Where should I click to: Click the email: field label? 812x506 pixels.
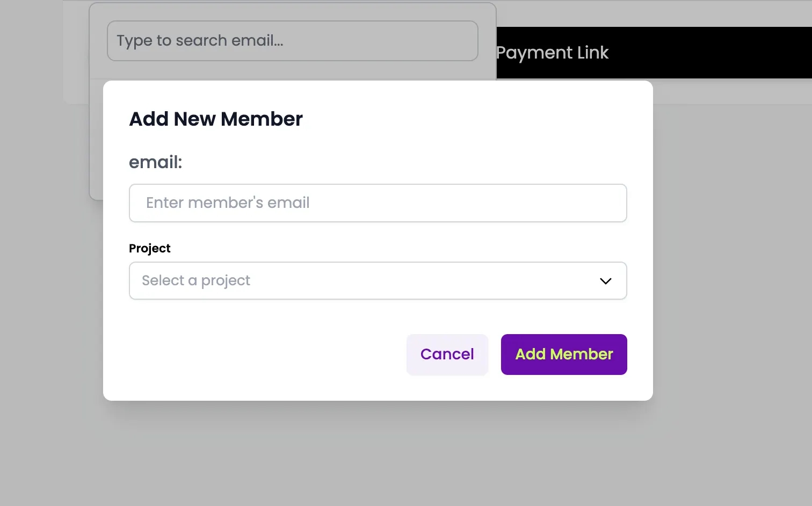point(156,162)
